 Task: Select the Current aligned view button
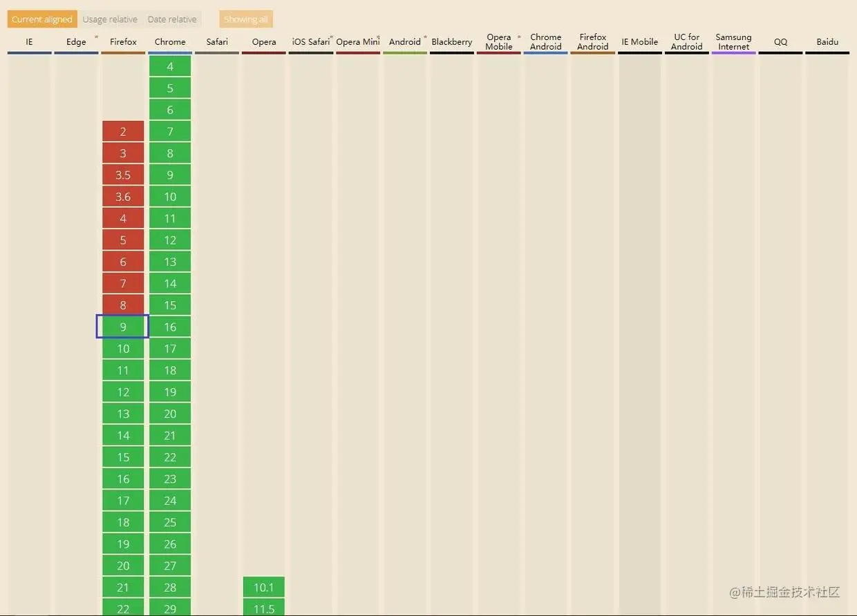41,19
